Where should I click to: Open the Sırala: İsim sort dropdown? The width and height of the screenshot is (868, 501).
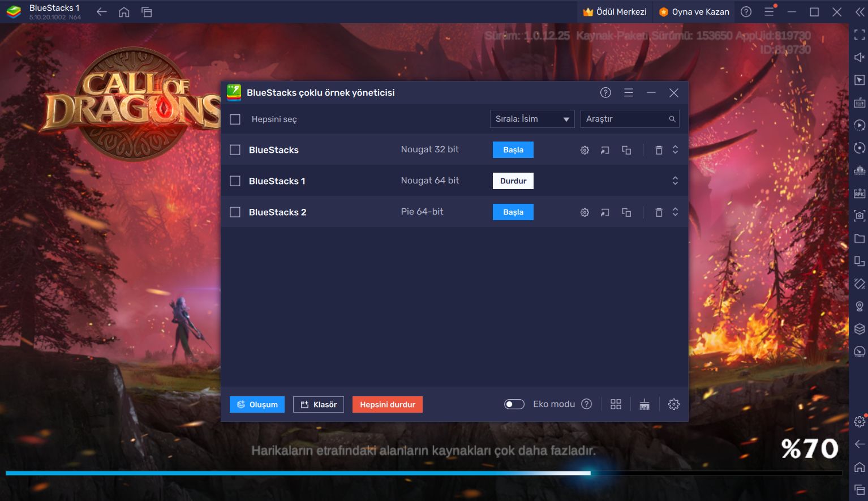532,119
